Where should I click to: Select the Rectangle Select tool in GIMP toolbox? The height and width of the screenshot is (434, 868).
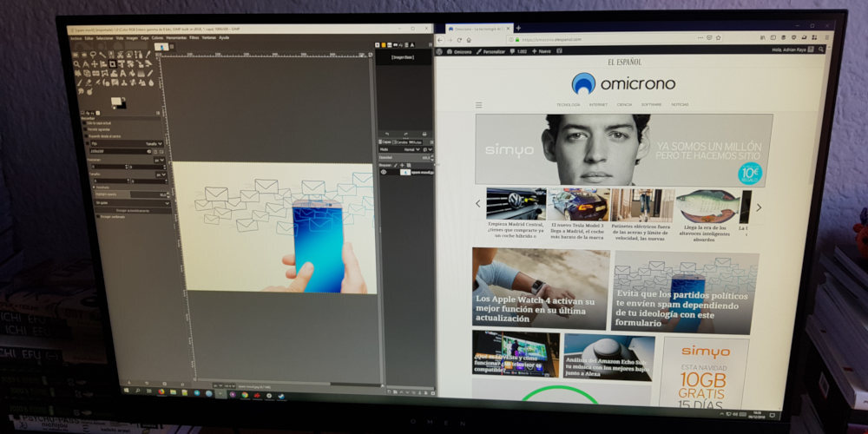(x=76, y=54)
